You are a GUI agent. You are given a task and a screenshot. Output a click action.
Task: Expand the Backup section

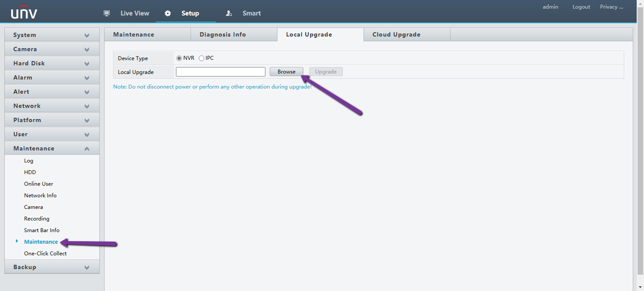pos(52,267)
